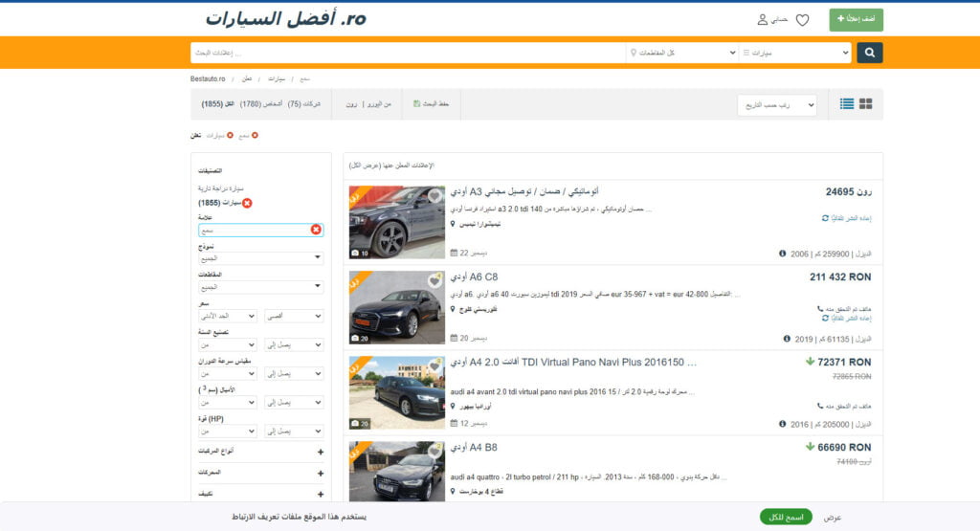Select the Companies (75) tab
This screenshot has width=980, height=531.
click(303, 103)
